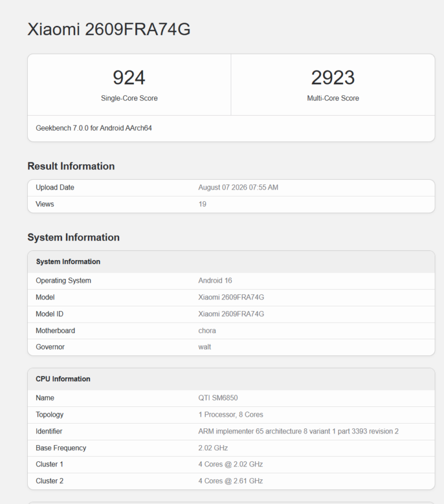This screenshot has width=444, height=504.
Task: Click the CPU Name label
Action: 45,398
